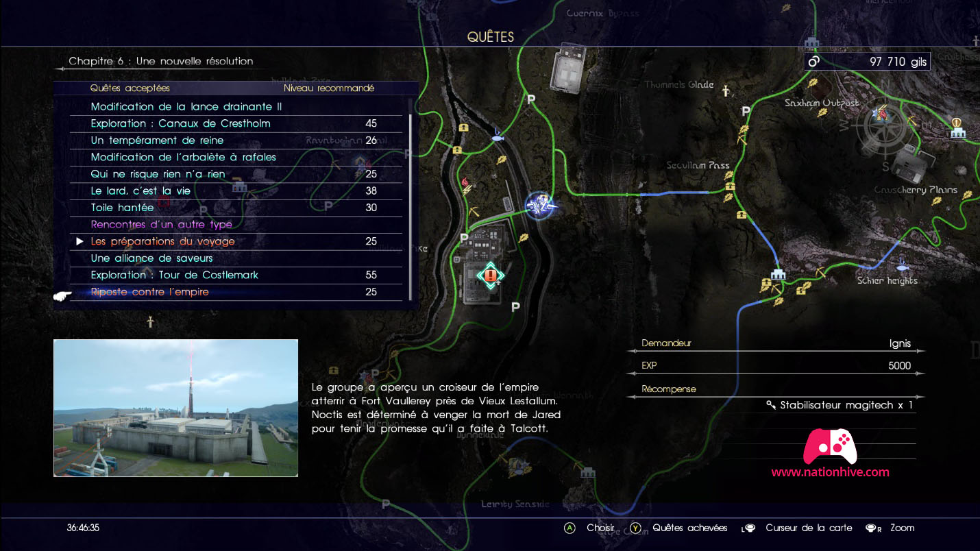Click the Leirity Seaside map label

pos(515,504)
